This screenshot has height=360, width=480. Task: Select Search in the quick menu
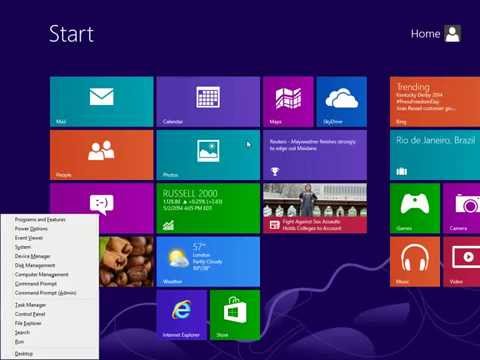(x=50, y=332)
